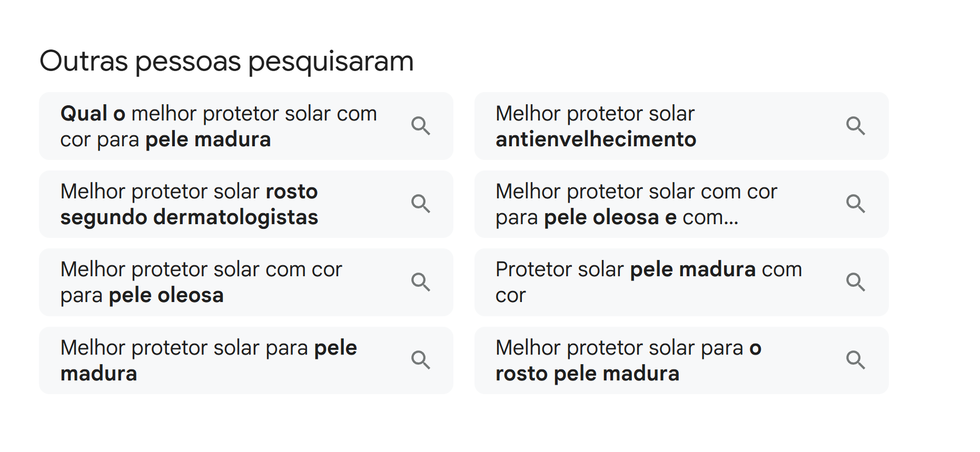Click magnifier on 'pele oleosa e com...' suggestion
The height and width of the screenshot is (452, 980).
click(855, 204)
